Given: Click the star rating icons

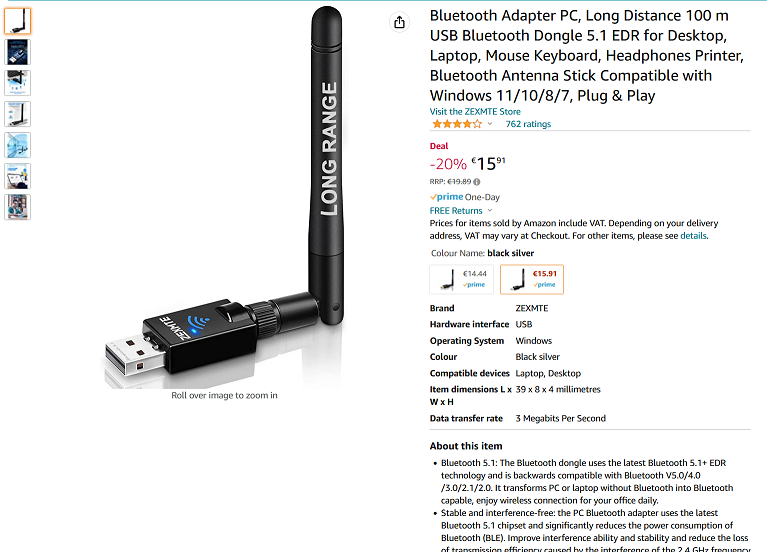Looking at the screenshot, I should click(x=457, y=124).
